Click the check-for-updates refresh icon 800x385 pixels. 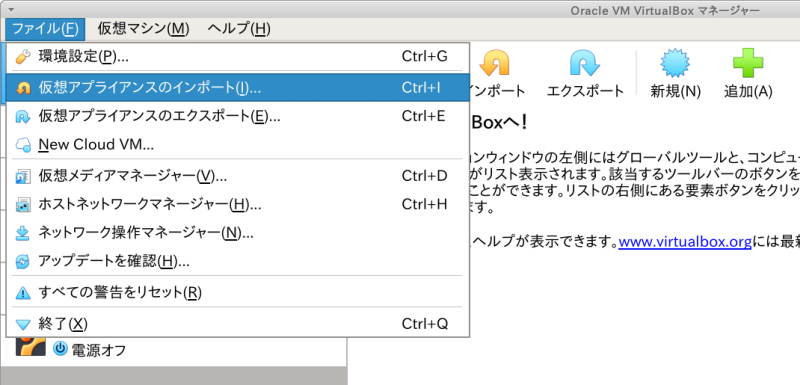pyautogui.click(x=23, y=262)
